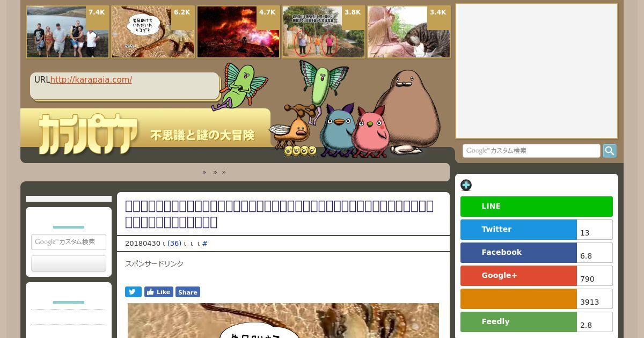Open the 4.7K fiery sky thumbnail
Screen dimensions: 644x338
[x=238, y=32]
